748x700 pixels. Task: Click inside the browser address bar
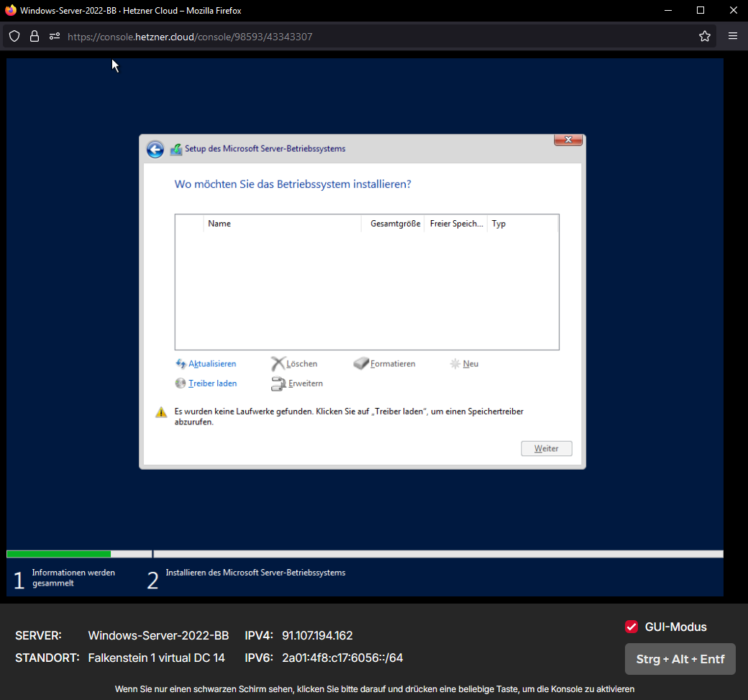click(x=288, y=36)
